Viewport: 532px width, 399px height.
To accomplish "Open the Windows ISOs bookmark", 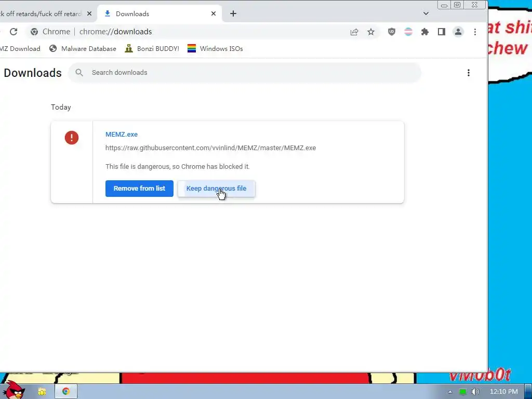I will click(215, 48).
